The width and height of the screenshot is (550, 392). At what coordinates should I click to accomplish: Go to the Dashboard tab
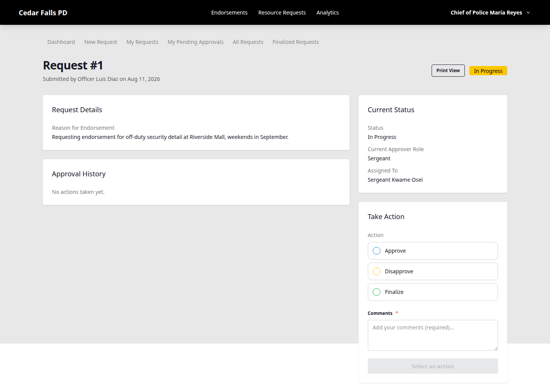61,42
